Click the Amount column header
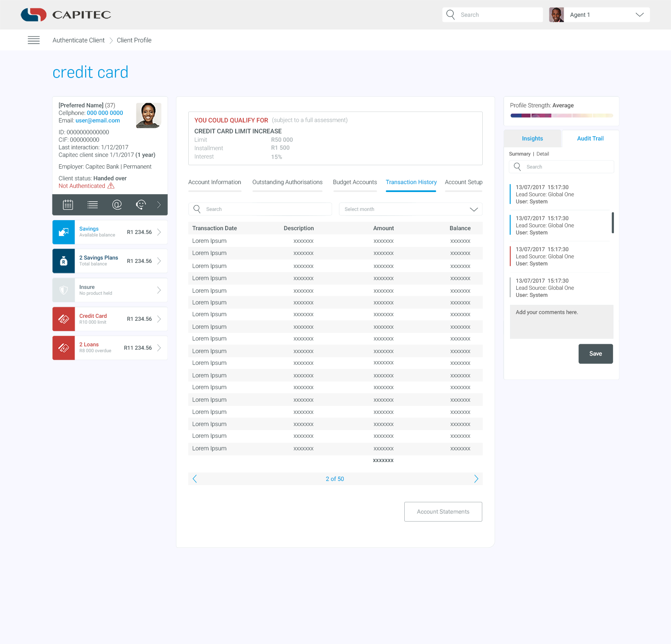Viewport: 671px width, 644px height. click(383, 228)
